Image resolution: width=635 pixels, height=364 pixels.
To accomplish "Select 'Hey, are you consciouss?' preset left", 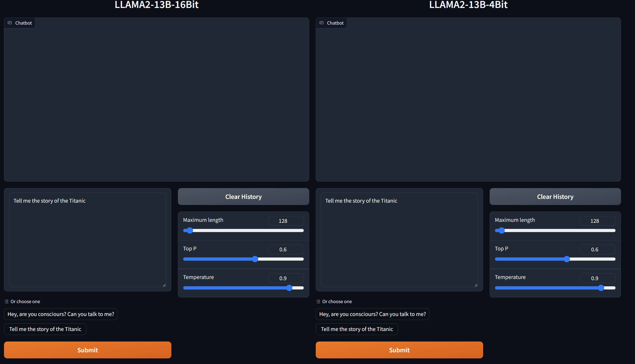I will click(61, 314).
